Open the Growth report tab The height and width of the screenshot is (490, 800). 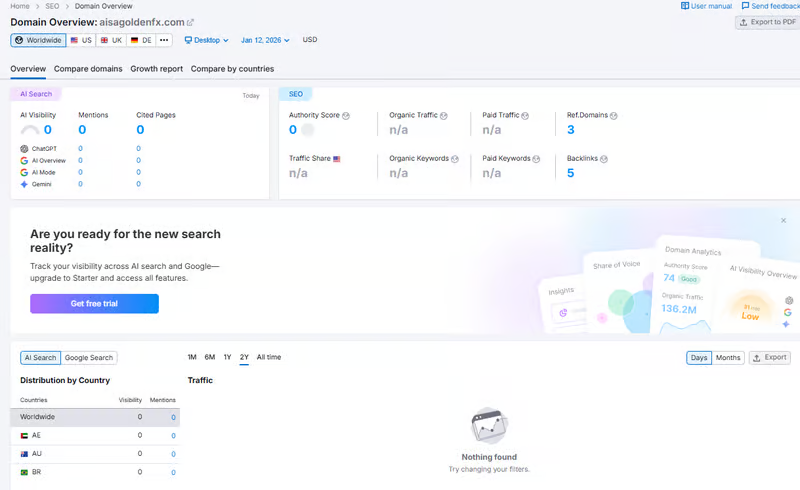(156, 69)
